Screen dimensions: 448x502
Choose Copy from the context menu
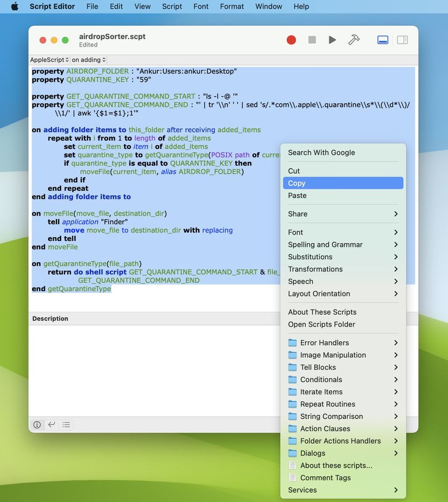pos(343,183)
